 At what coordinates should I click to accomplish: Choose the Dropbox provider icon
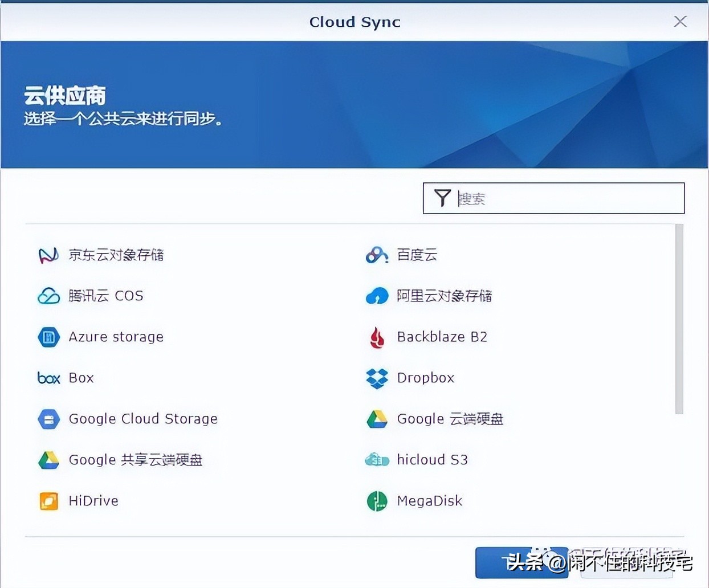coord(376,378)
